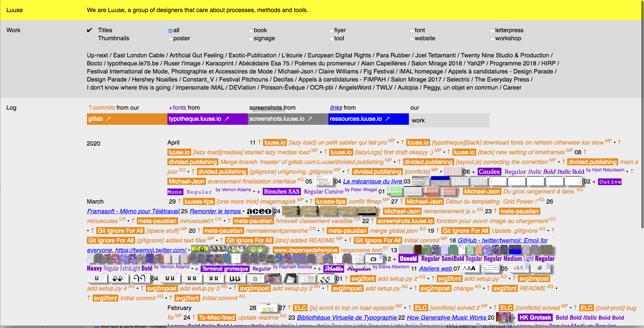Check the 'website' filter checkbox

click(x=412, y=39)
